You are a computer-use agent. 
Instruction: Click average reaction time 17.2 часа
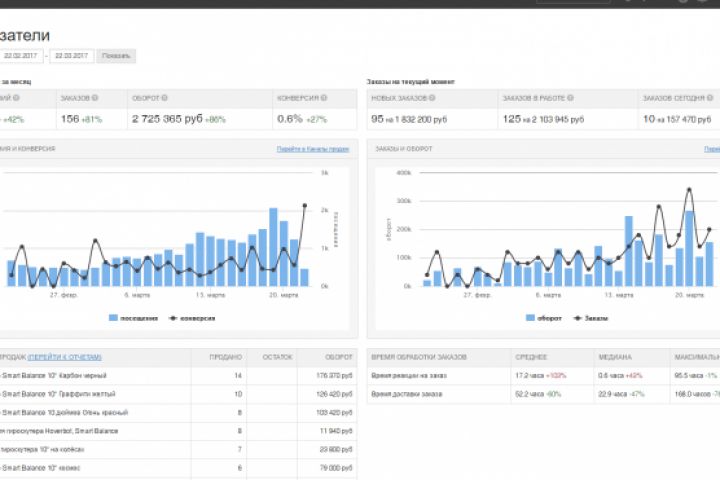(529, 376)
